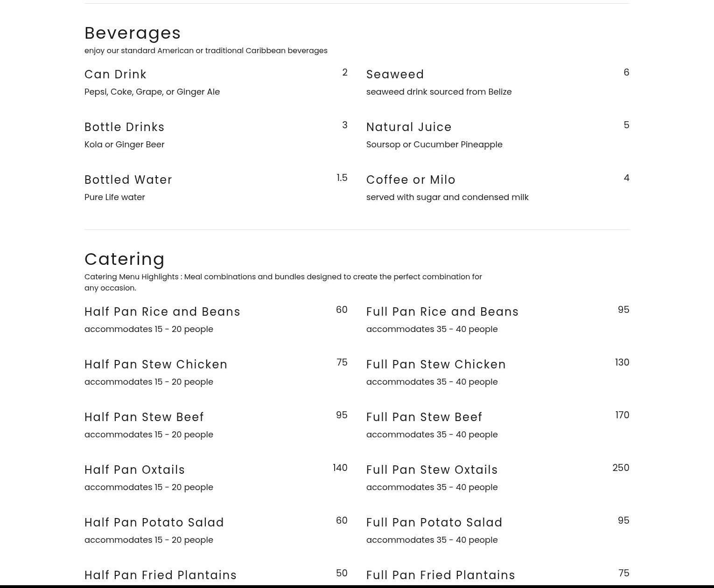The height and width of the screenshot is (588, 714).
Task: Click Full Pan Stew Oxtails item
Action: tap(432, 470)
